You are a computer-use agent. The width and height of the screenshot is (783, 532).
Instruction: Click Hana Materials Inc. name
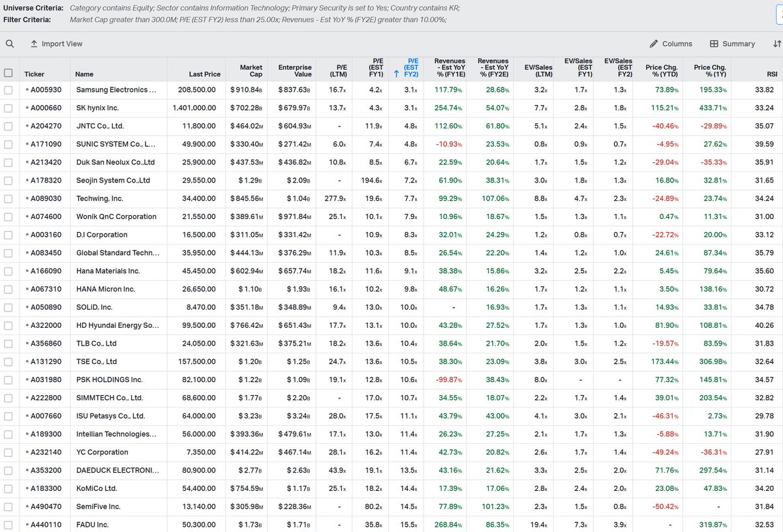[108, 271]
